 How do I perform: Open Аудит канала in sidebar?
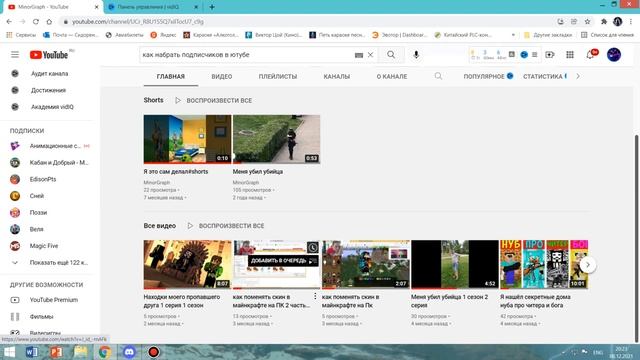[x=50, y=73]
